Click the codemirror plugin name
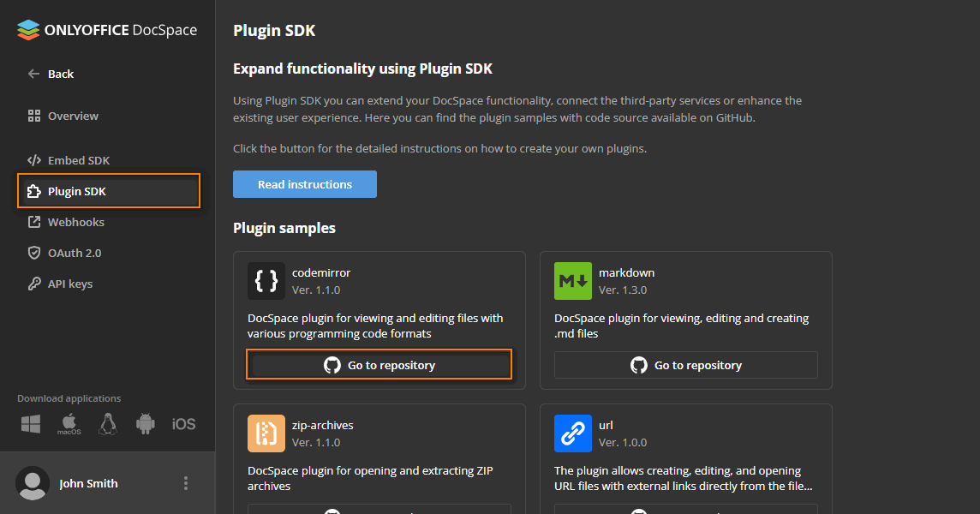Image resolution: width=980 pixels, height=514 pixels. tap(321, 272)
